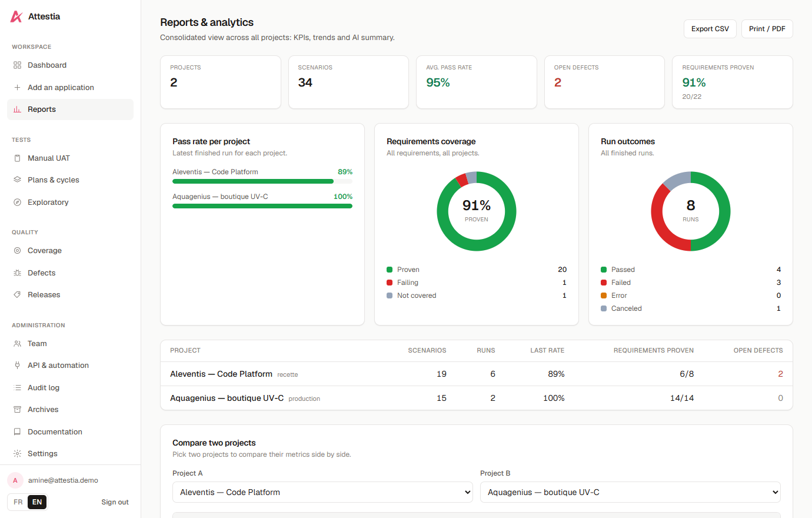Click the Last Rate column header
Image resolution: width=812 pixels, height=518 pixels.
(x=547, y=350)
